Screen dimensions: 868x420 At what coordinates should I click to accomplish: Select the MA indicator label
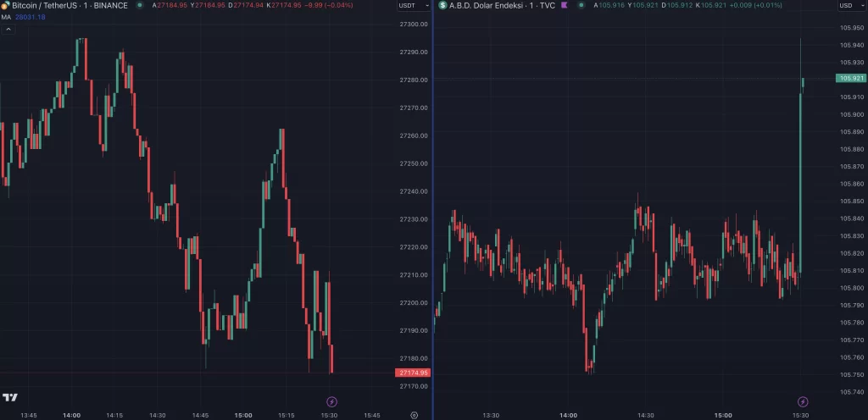(7, 17)
